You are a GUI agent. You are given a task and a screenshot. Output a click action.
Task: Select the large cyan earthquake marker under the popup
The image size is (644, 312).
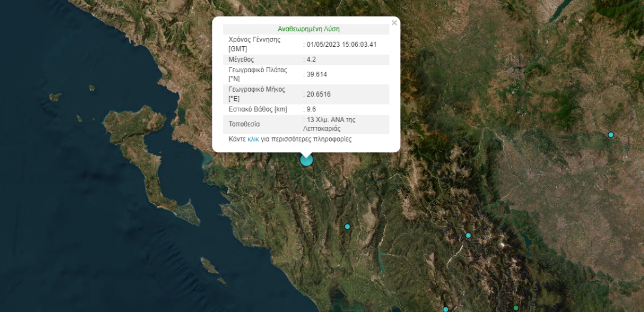tap(306, 160)
